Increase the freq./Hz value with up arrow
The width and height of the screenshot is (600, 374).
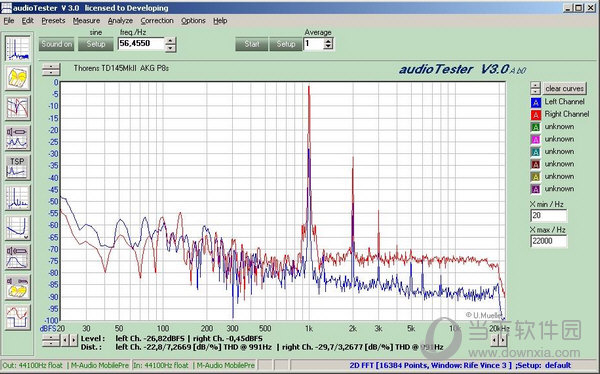click(x=171, y=41)
